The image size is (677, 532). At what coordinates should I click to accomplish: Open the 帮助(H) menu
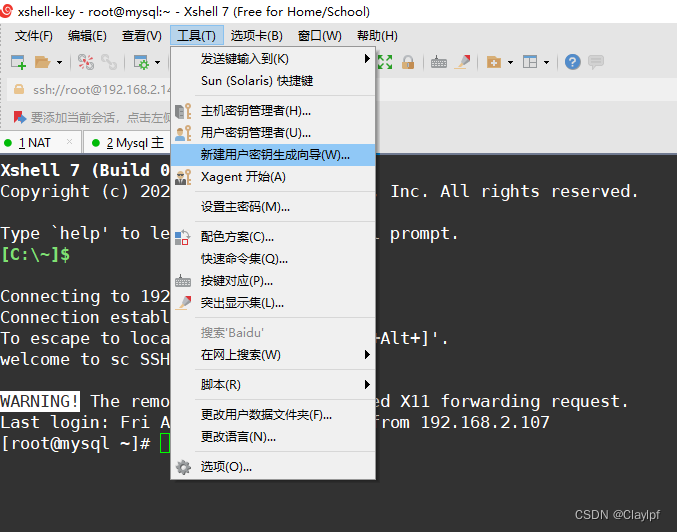pyautogui.click(x=377, y=35)
